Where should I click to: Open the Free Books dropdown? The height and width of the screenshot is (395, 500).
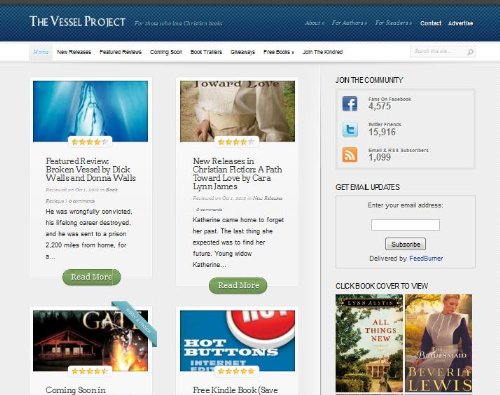[x=279, y=52]
